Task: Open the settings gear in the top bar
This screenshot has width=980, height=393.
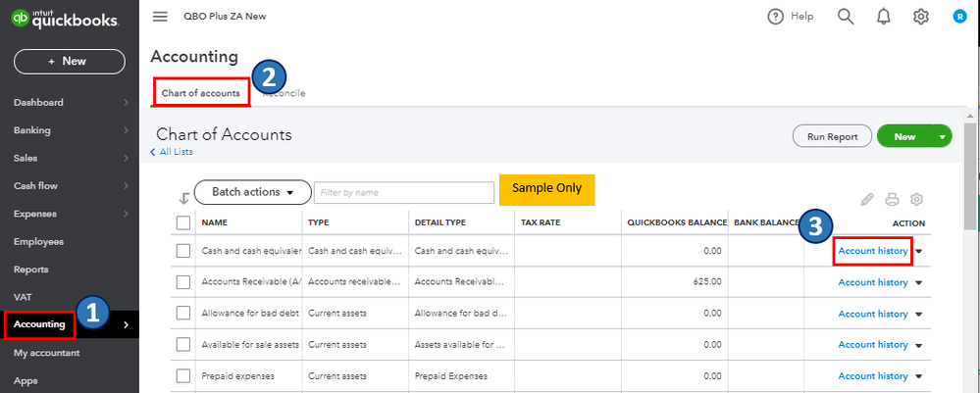Action: click(920, 17)
